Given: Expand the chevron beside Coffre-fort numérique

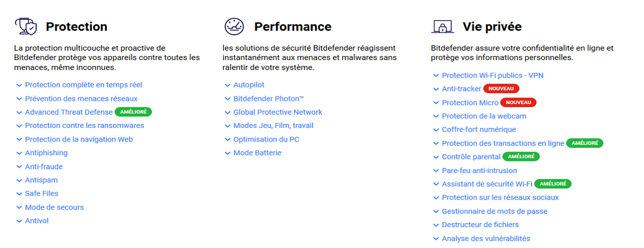Looking at the screenshot, I should pos(436,130).
